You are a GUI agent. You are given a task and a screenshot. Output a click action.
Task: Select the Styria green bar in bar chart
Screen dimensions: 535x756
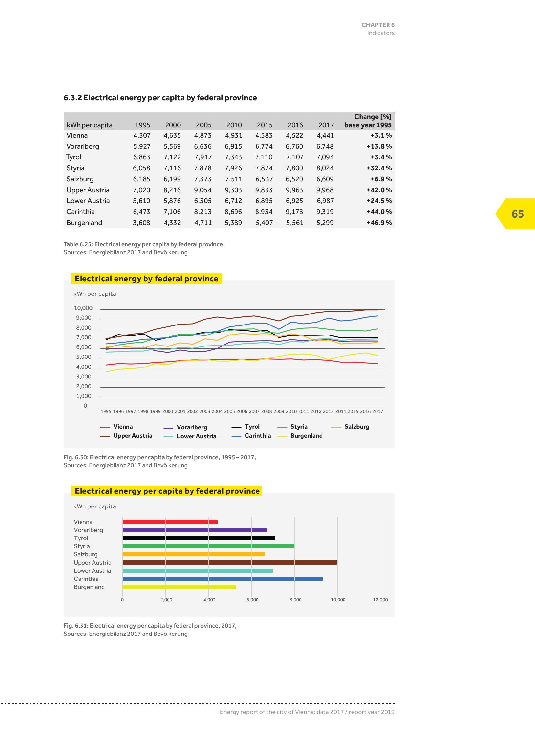point(208,546)
